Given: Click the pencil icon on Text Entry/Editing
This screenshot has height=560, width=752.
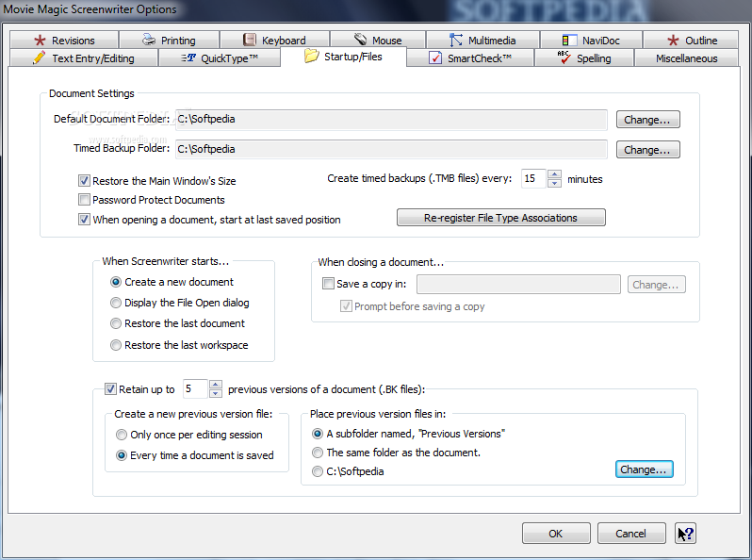Looking at the screenshot, I should click(x=39, y=58).
